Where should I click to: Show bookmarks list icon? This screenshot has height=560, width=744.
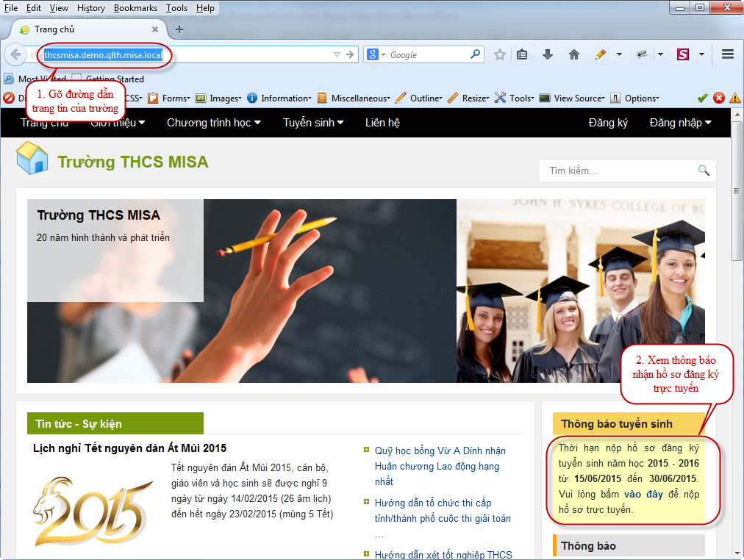tap(522, 54)
